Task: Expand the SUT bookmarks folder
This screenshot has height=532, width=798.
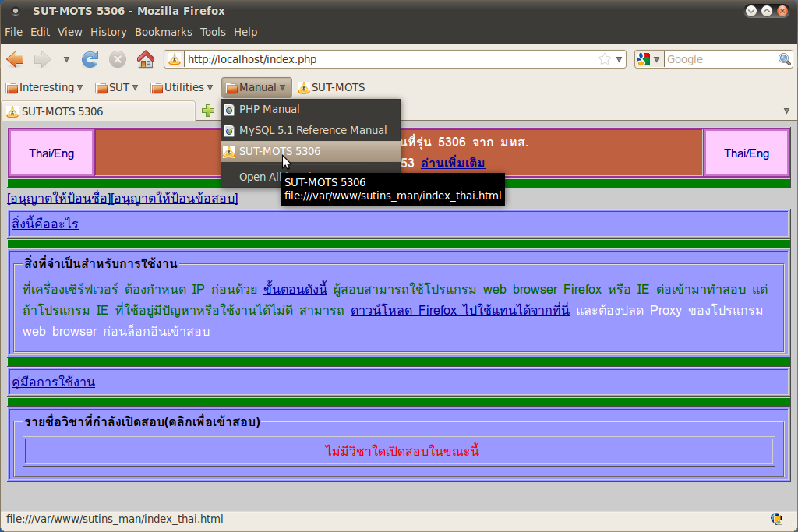Action: 117,87
